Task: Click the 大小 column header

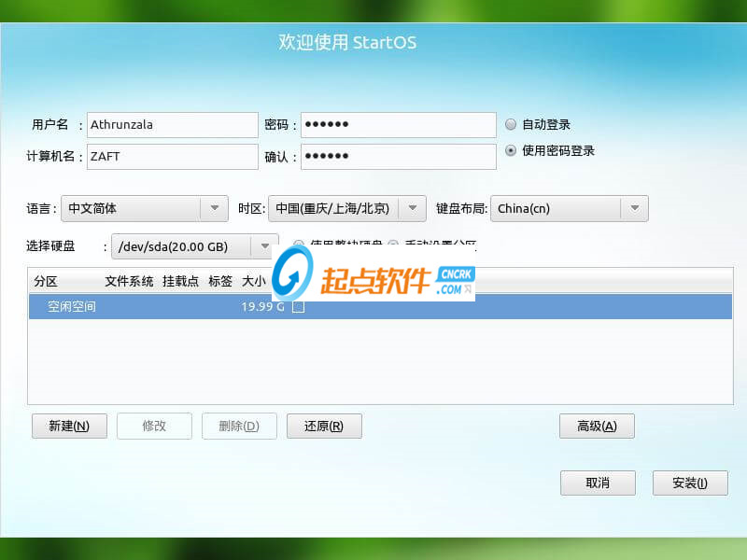Action: click(x=253, y=282)
